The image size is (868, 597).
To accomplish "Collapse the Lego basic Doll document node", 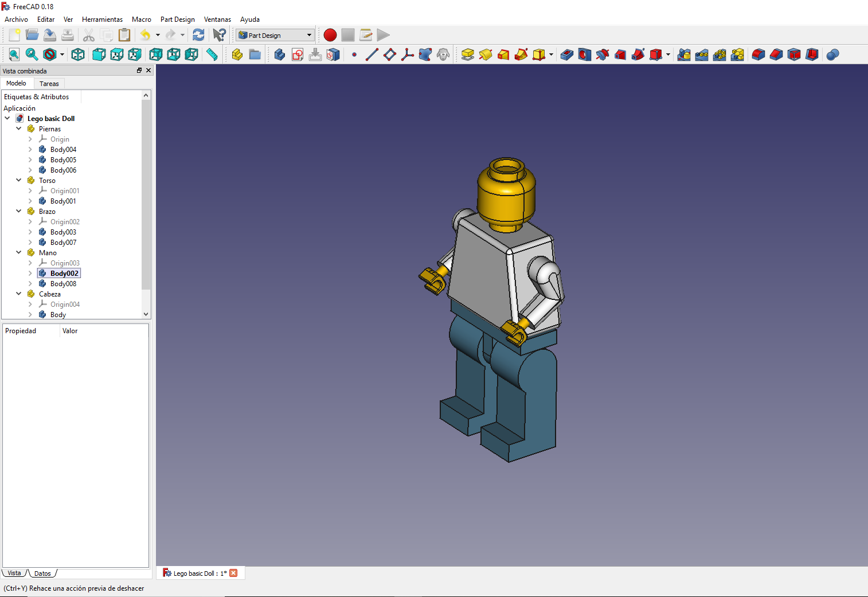I will tap(7, 118).
